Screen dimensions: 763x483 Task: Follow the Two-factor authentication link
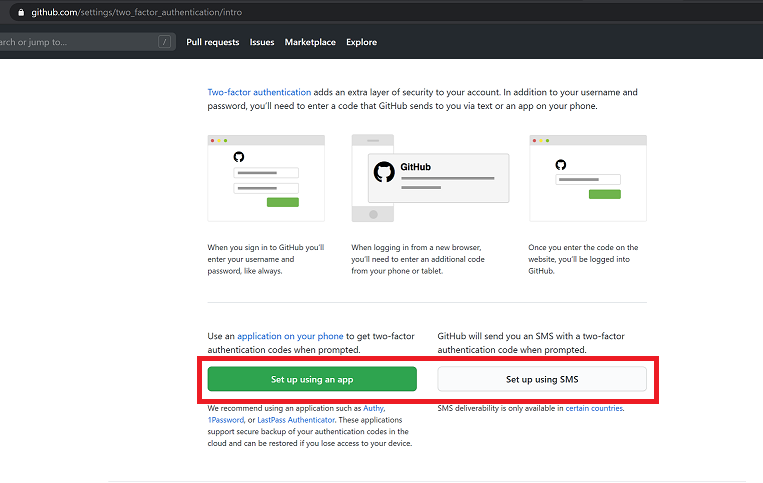pos(259,92)
